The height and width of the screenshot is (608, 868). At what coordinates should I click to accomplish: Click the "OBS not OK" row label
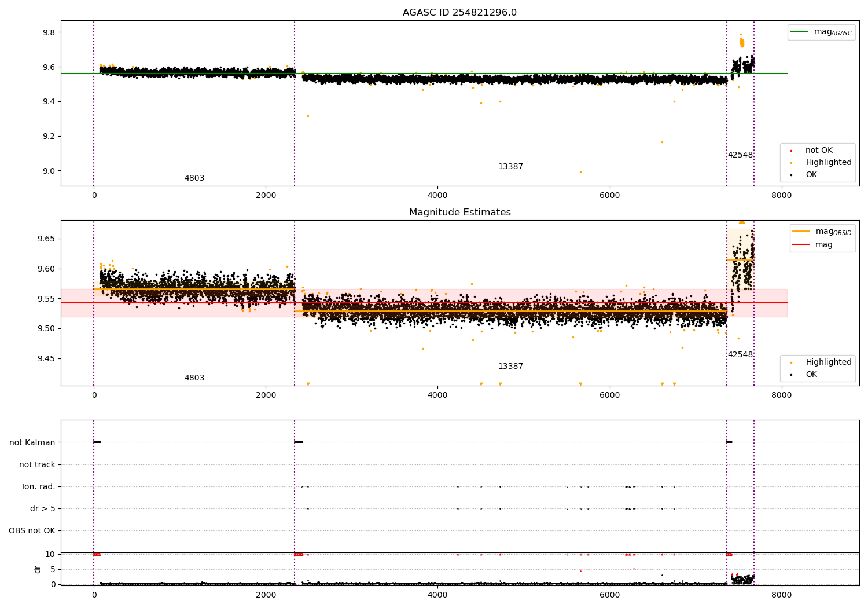[32, 531]
